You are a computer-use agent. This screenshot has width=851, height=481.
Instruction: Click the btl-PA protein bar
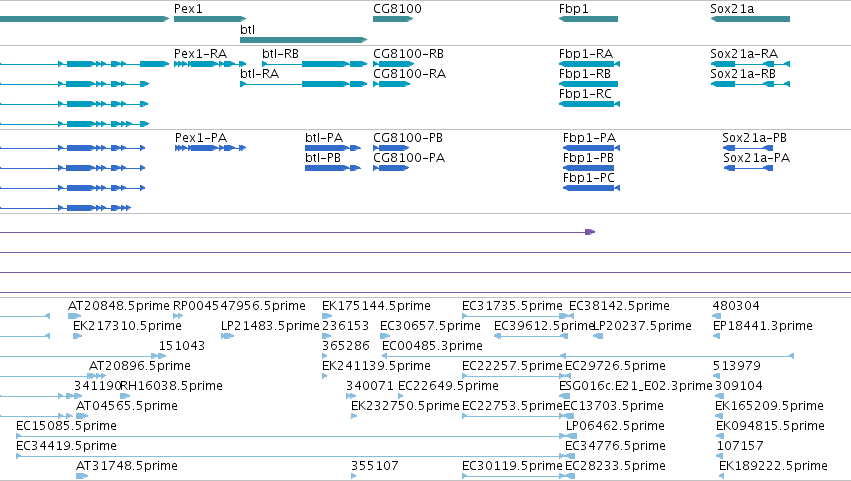(x=333, y=148)
